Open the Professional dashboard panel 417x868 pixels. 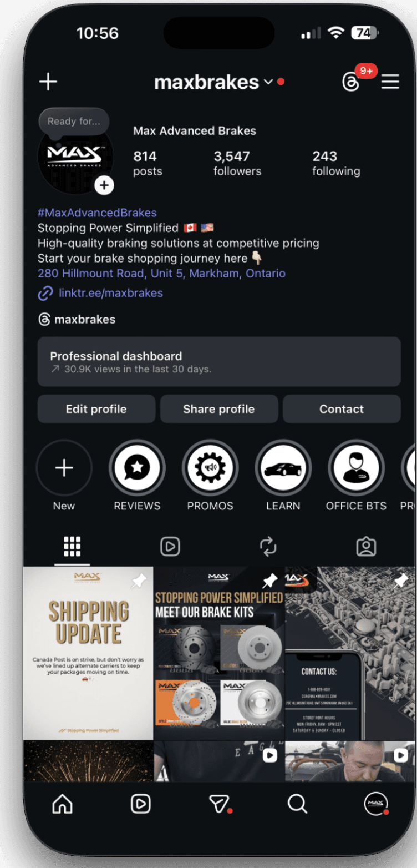(x=219, y=361)
